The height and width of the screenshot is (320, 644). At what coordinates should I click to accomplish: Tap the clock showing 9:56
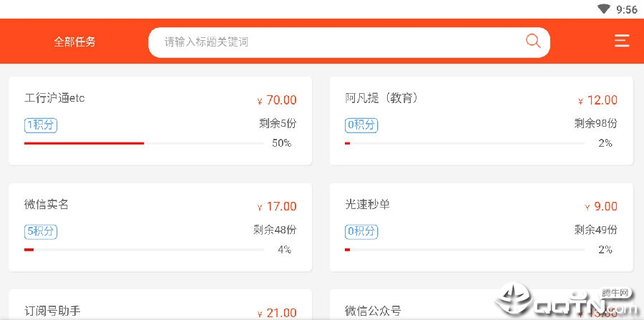[627, 9]
